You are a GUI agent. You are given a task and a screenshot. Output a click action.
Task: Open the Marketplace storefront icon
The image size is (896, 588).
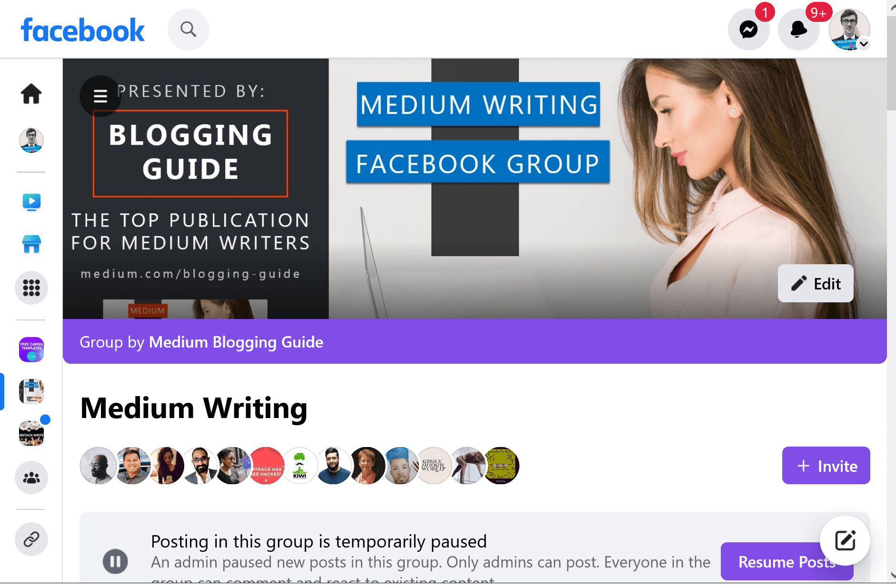click(x=31, y=244)
